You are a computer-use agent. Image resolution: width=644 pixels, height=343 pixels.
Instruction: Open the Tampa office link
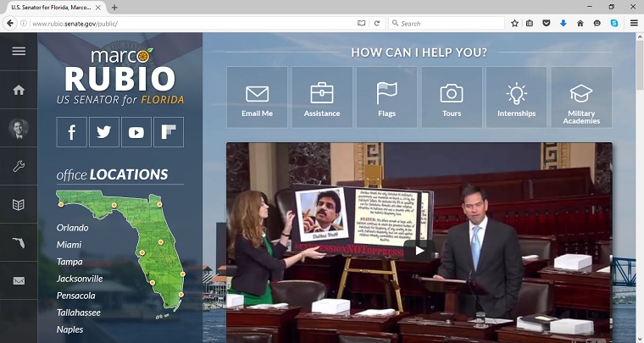(x=69, y=262)
